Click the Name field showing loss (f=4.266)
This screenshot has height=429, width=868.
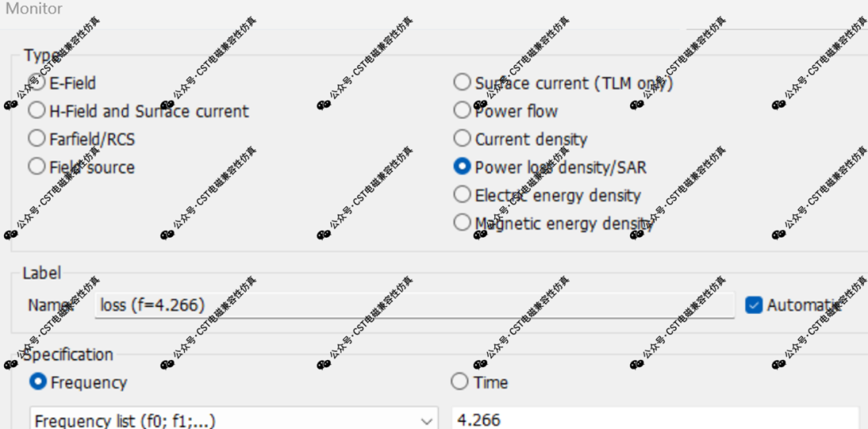(x=415, y=305)
